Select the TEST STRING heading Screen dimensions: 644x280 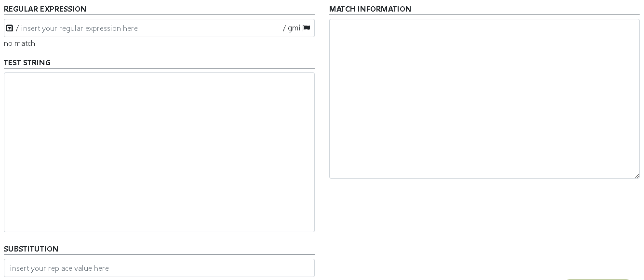27,62
